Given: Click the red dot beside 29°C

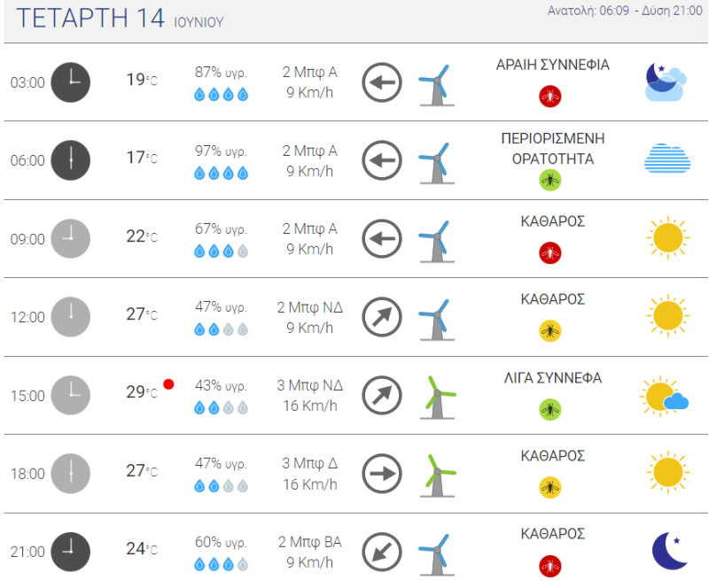Looking at the screenshot, I should 168,384.
